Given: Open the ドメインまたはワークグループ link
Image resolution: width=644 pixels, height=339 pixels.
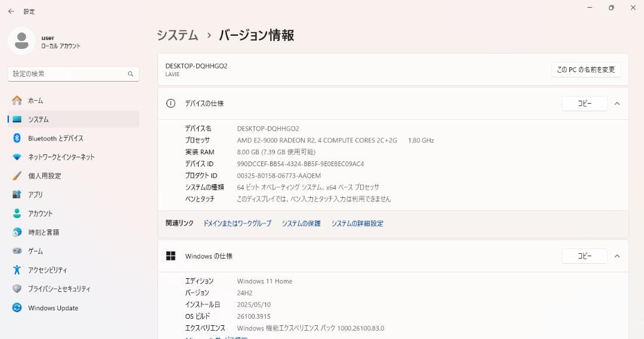Looking at the screenshot, I should [237, 223].
